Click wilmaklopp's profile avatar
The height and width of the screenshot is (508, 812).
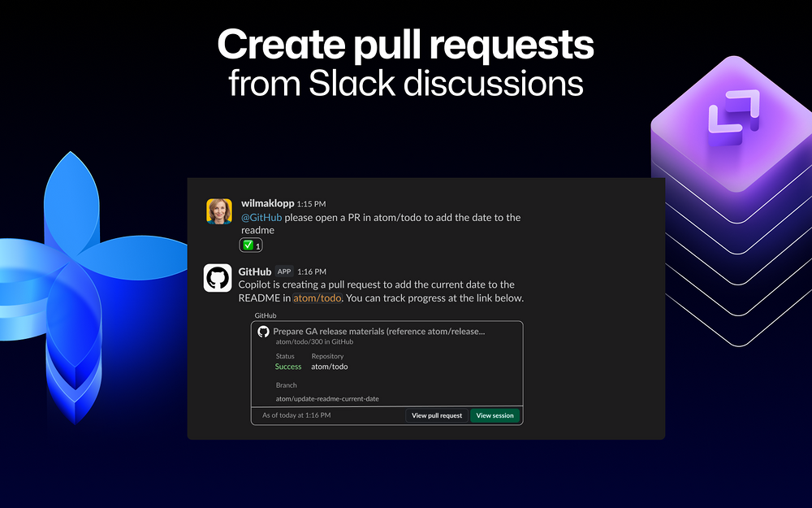point(219,211)
